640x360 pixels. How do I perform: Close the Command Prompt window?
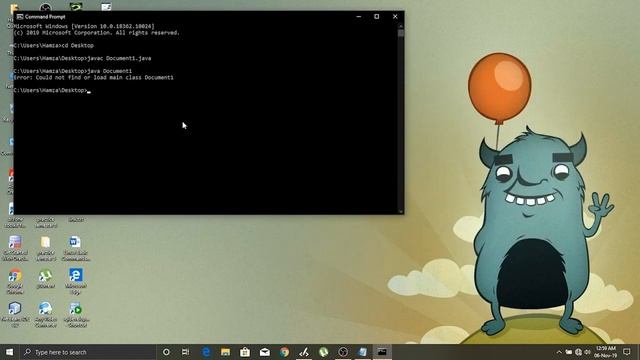coord(395,17)
